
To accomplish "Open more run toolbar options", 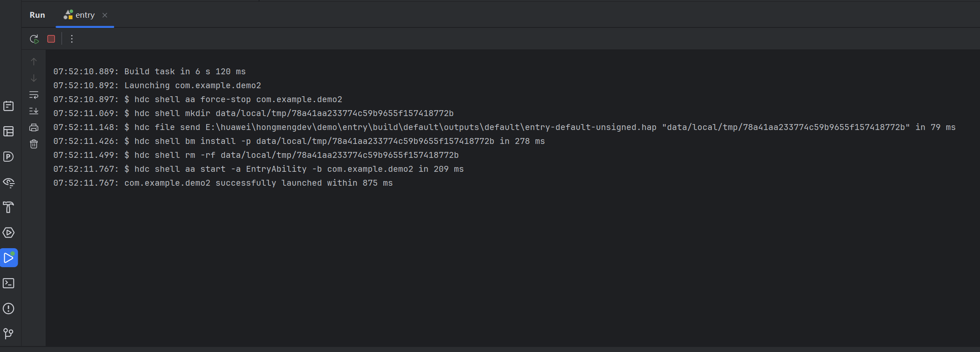I will (x=72, y=39).
